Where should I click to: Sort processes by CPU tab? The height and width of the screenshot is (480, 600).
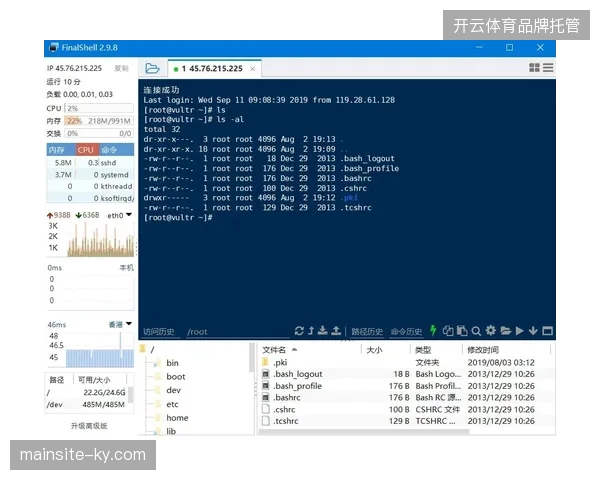[87, 150]
